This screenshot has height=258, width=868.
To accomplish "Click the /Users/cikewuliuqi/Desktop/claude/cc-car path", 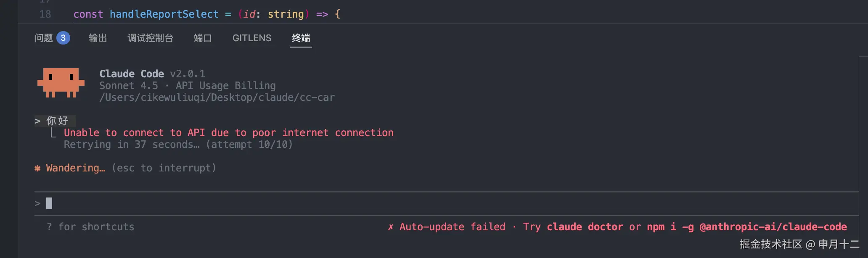I will pos(217,97).
